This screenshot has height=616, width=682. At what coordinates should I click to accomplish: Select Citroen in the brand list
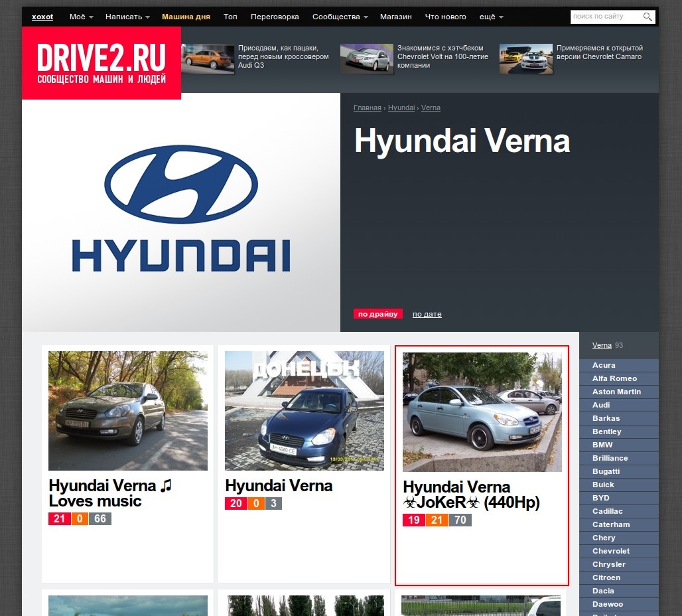click(x=619, y=577)
